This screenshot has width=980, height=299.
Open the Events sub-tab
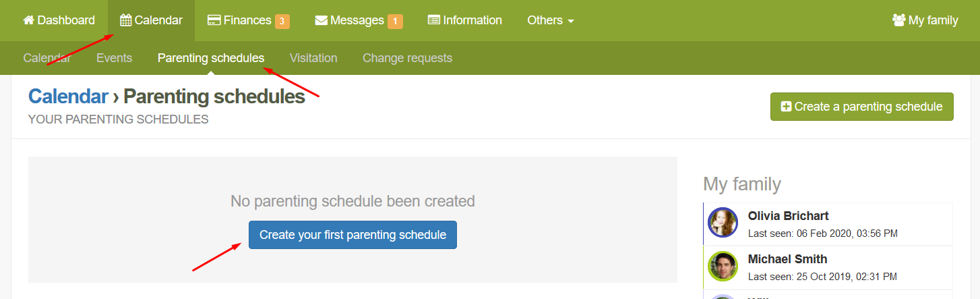pyautogui.click(x=114, y=58)
